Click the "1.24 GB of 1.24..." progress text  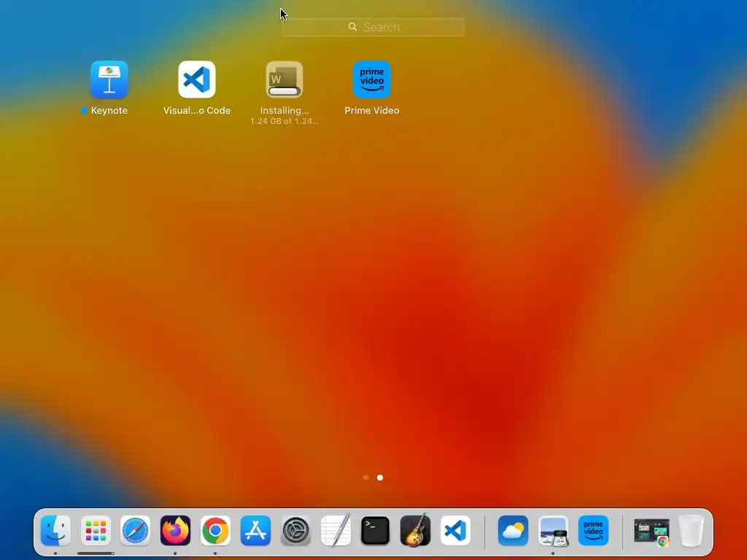(285, 122)
